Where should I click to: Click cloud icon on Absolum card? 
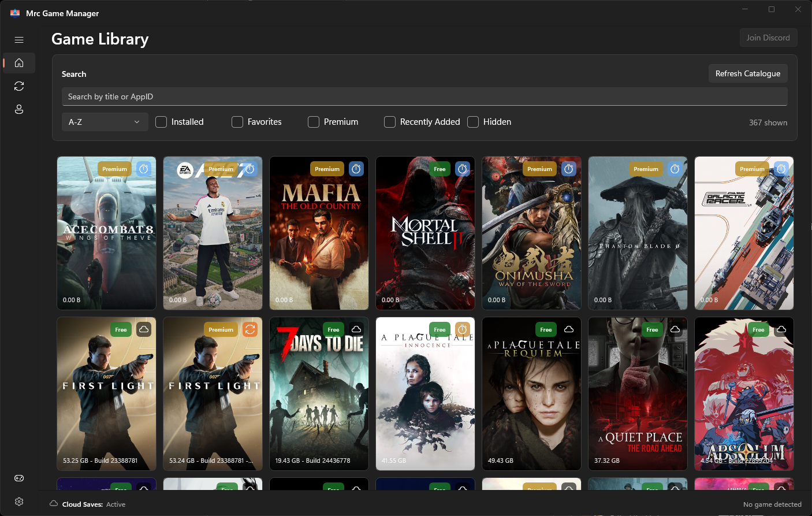[x=781, y=329]
